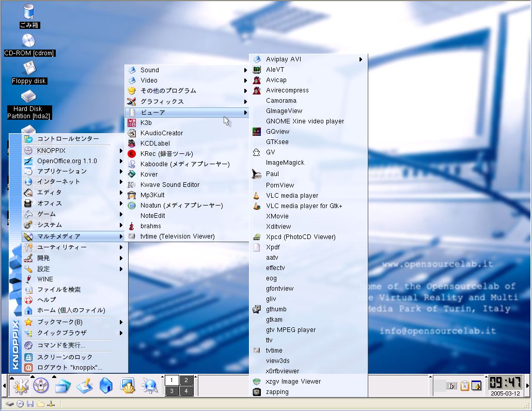
Task: Launch tvtime (Television Viewer)
Action: point(186,236)
